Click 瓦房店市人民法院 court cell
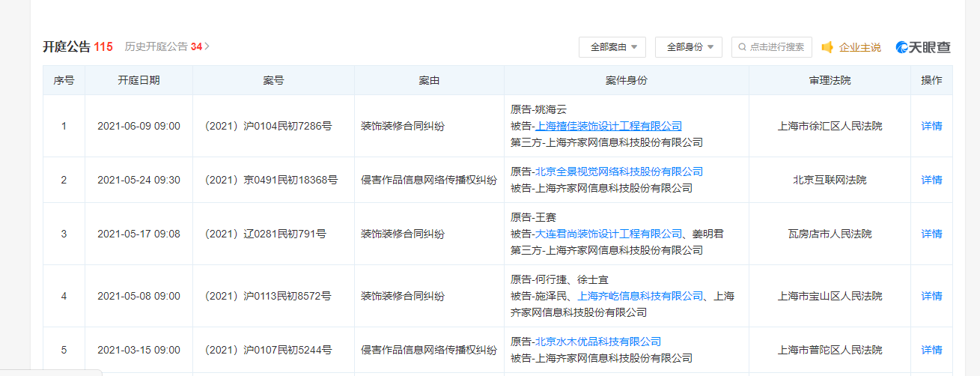This screenshot has height=376, width=980. tap(830, 234)
